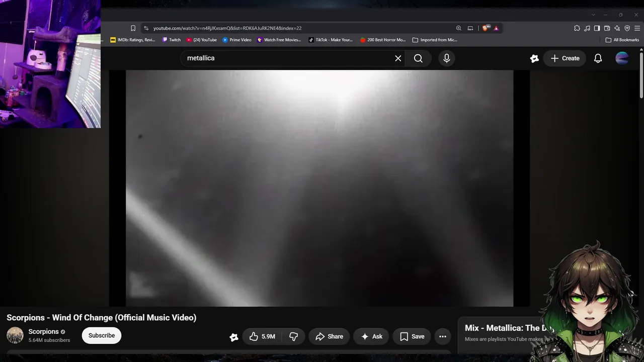Bookmark this page using the bookmark icon

pos(133,28)
